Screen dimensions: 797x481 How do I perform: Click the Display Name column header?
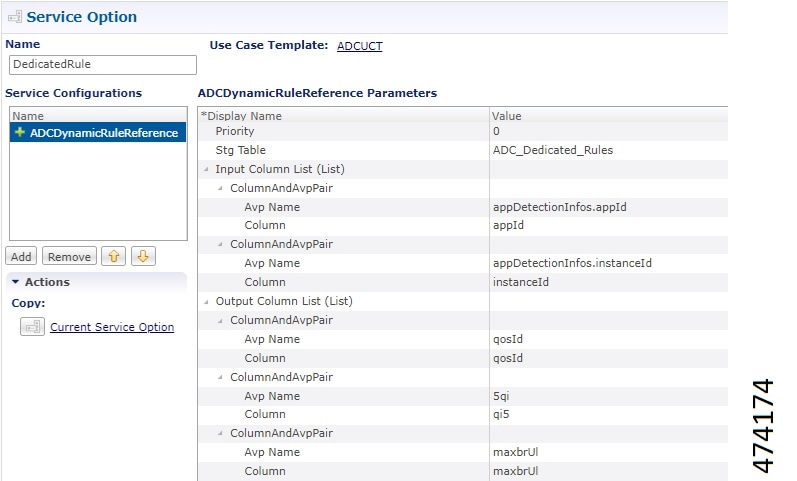[244, 116]
